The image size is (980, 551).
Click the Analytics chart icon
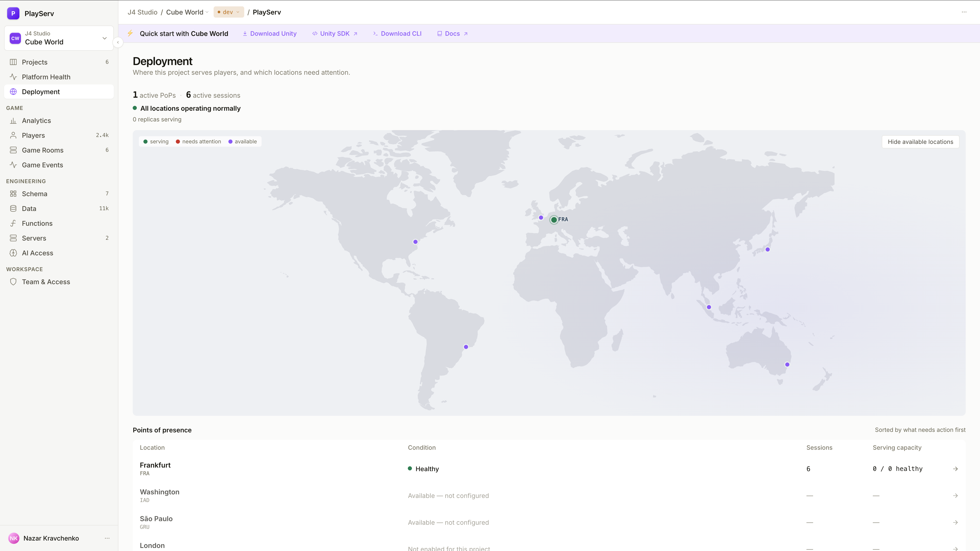point(13,121)
